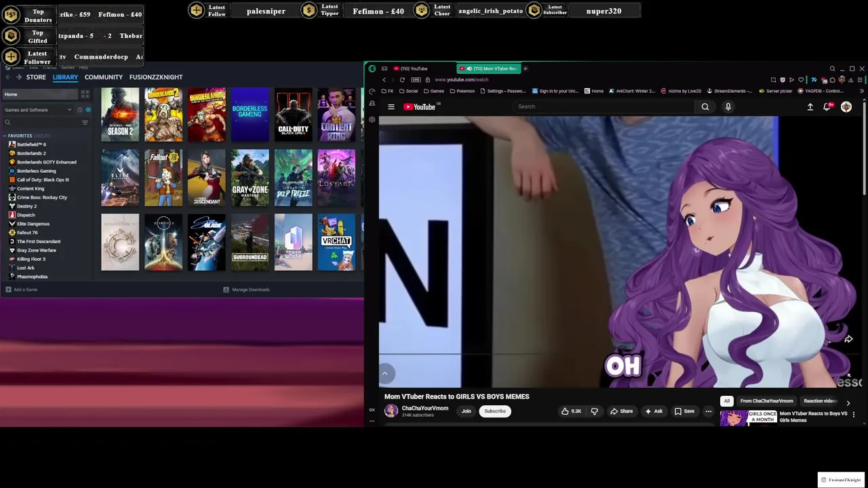Click Steam recent clock filter icon
The image size is (868, 488).
pyautogui.click(x=79, y=110)
